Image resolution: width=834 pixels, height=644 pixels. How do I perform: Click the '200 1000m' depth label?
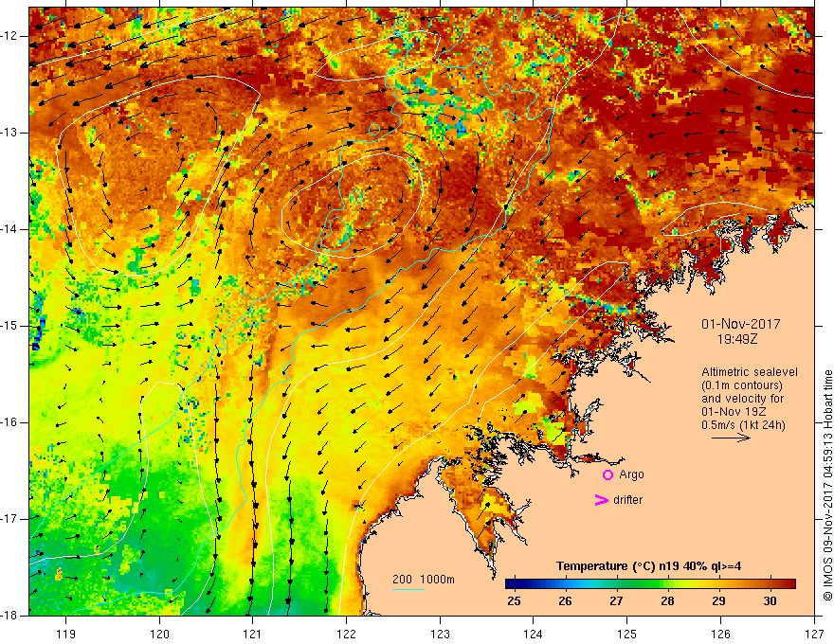[x=424, y=580]
